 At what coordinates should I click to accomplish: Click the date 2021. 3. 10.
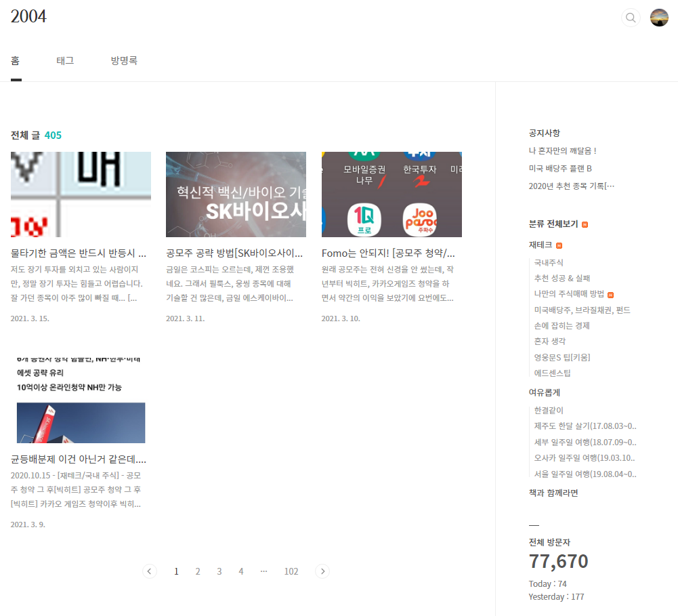pyautogui.click(x=341, y=319)
